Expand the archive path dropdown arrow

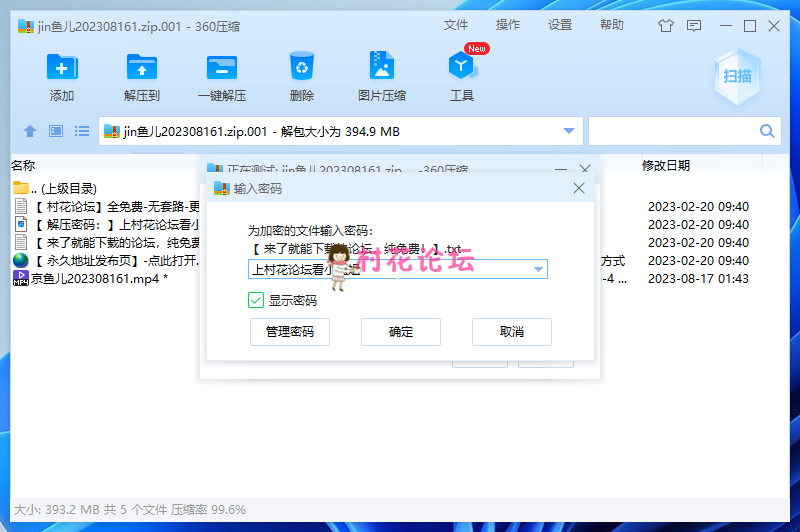coord(569,131)
